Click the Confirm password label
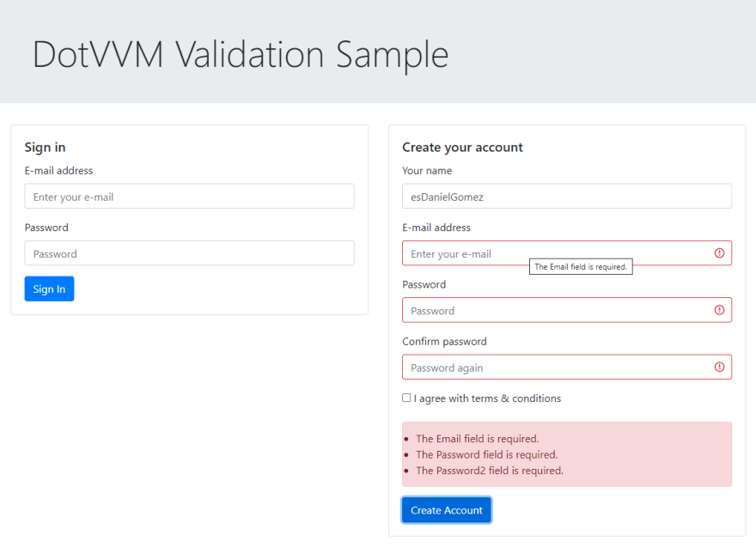Viewport: 756px width, 547px height. (444, 342)
